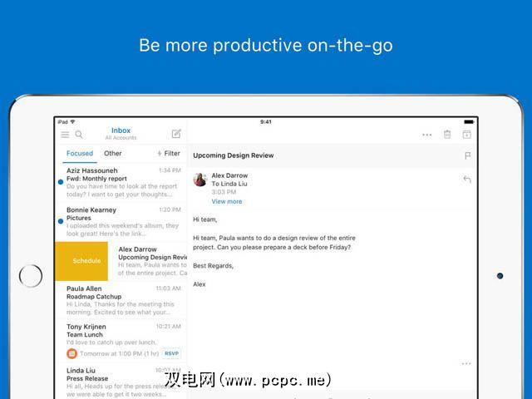This screenshot has width=532, height=399.
Task: Click the iPad home button
Action: [31, 275]
